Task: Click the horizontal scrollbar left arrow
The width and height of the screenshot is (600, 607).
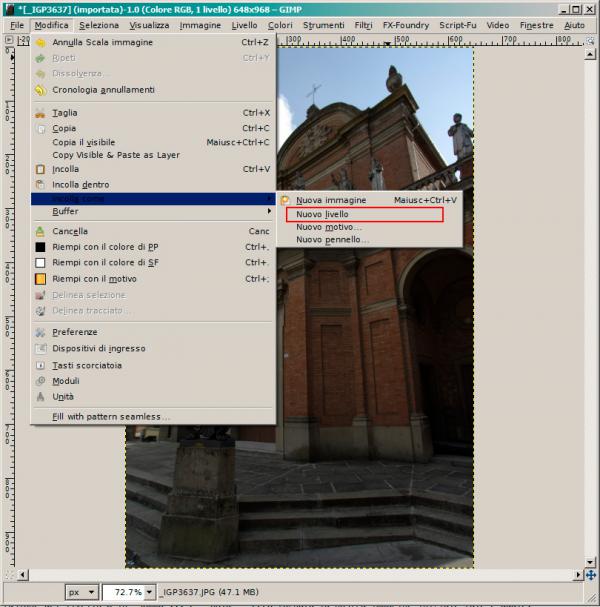Action: pos(23,575)
